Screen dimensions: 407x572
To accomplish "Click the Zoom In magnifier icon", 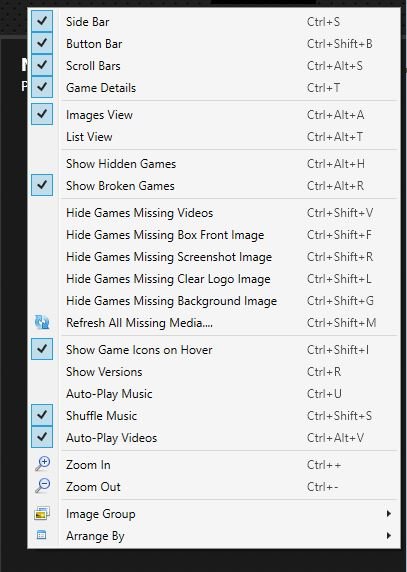I will pyautogui.click(x=42, y=464).
